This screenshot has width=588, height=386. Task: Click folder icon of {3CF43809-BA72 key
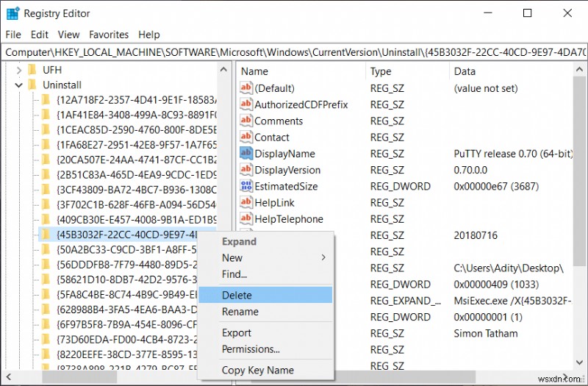[46, 190]
